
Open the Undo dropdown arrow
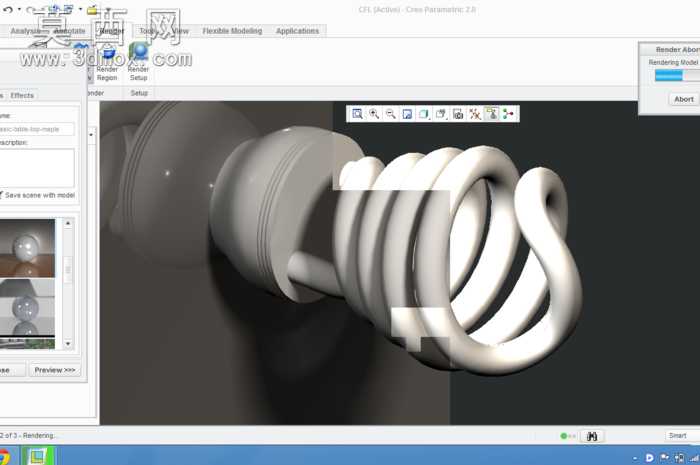pos(19,9)
